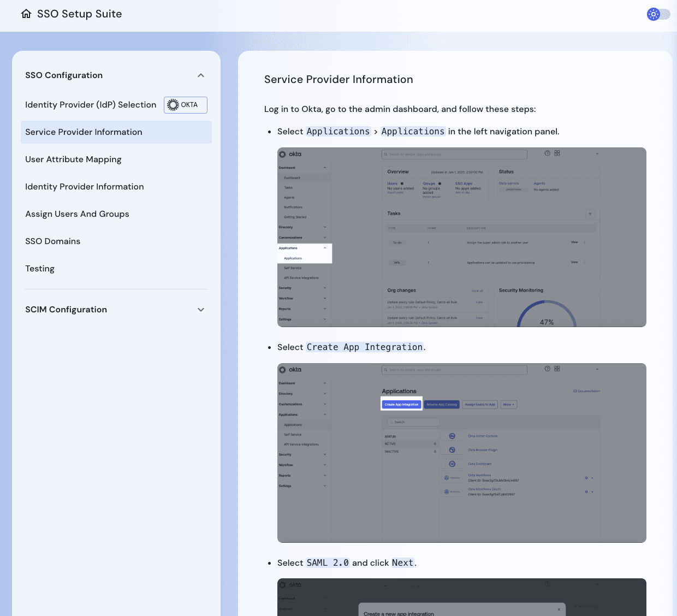Collapse the SSO Configuration section
Screen dimensions: 677x616
[x=200, y=75]
